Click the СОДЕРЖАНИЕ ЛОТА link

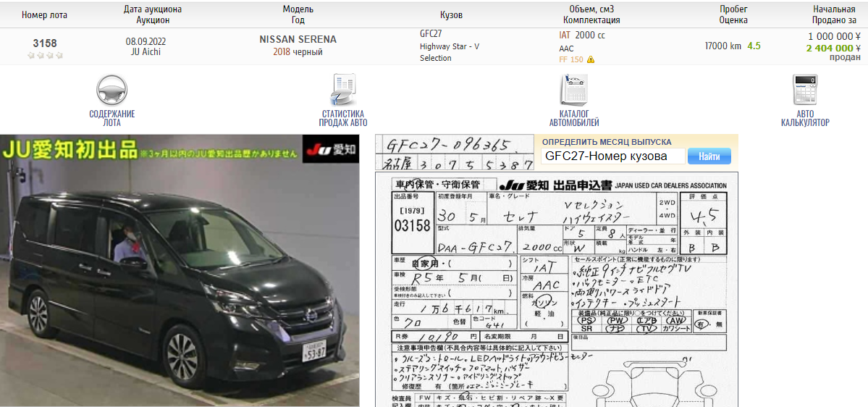tap(111, 118)
